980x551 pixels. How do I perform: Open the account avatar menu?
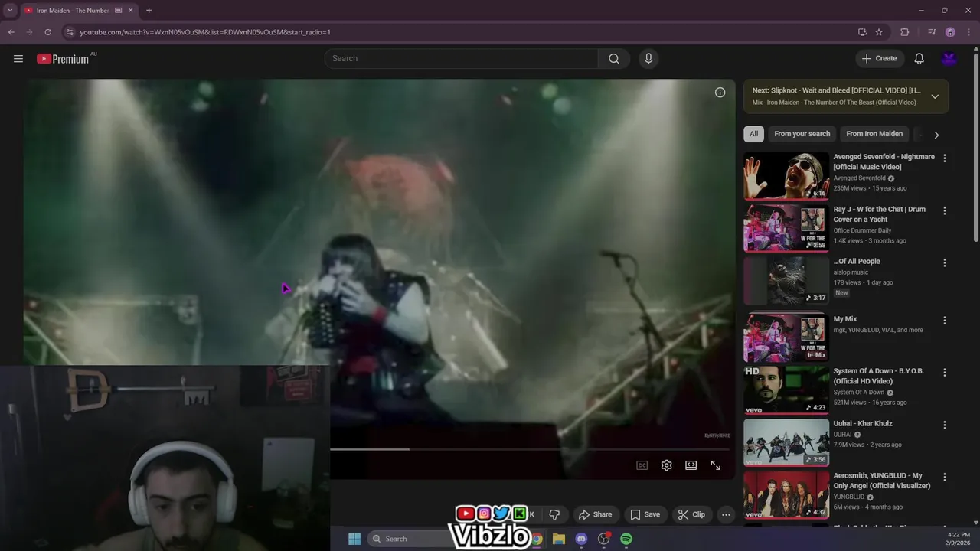pos(949,58)
